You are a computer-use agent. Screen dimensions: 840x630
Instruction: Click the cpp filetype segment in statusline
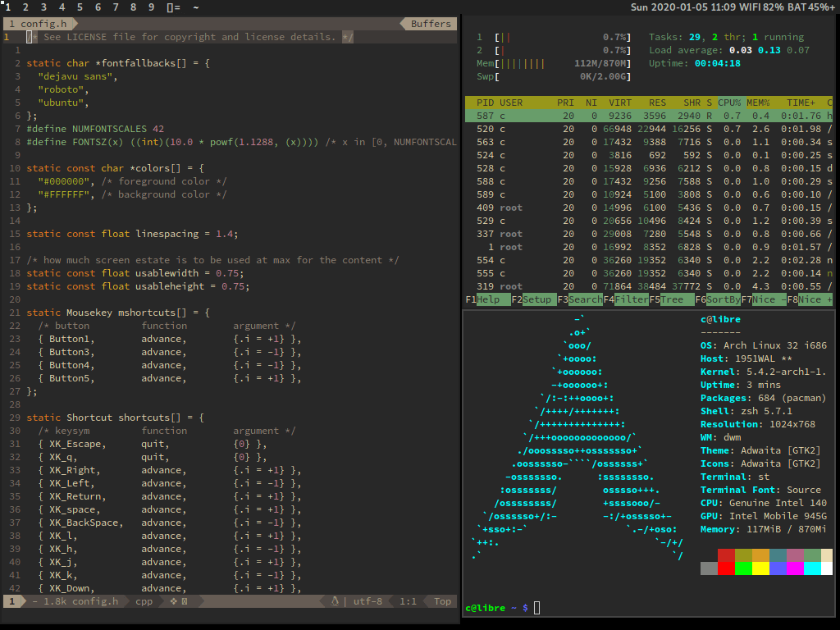pos(144,601)
